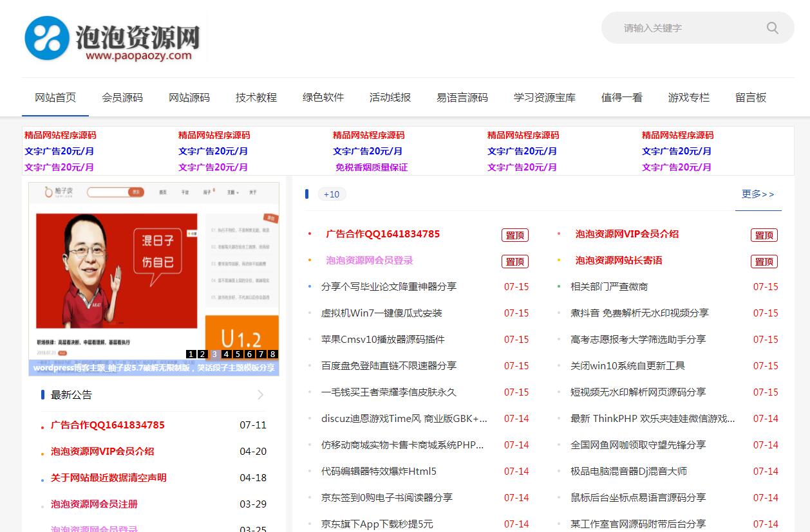The height and width of the screenshot is (532, 810).
Task: Open 短视频无水印解析网页源码分享 article
Action: point(638,392)
